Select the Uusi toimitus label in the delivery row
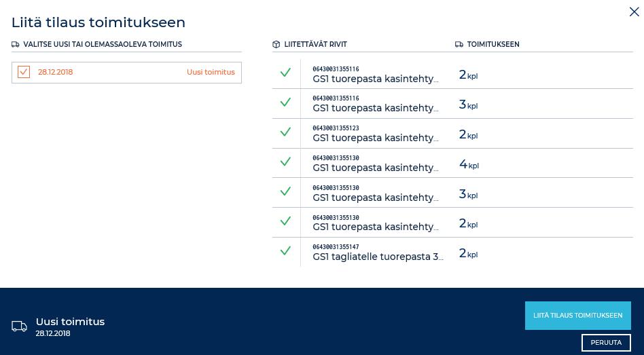 click(x=211, y=72)
